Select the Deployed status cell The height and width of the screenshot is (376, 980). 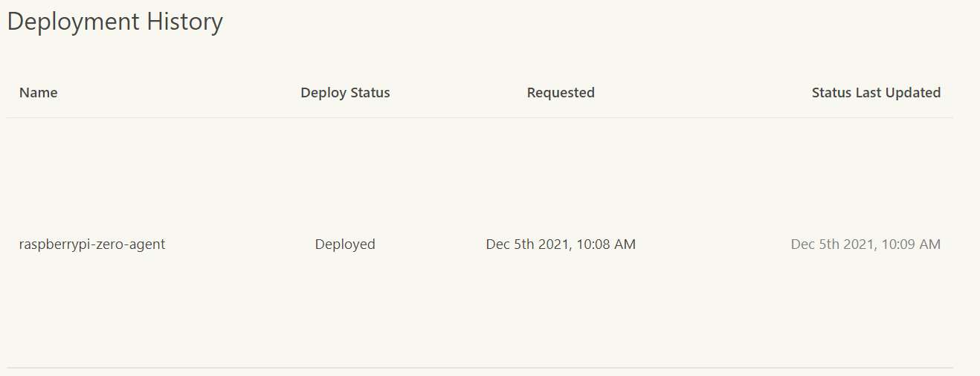pos(345,244)
